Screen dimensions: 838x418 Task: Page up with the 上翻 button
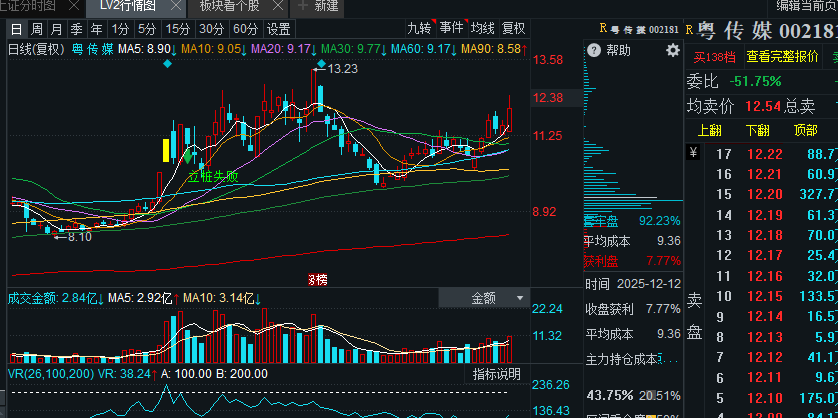pyautogui.click(x=710, y=130)
